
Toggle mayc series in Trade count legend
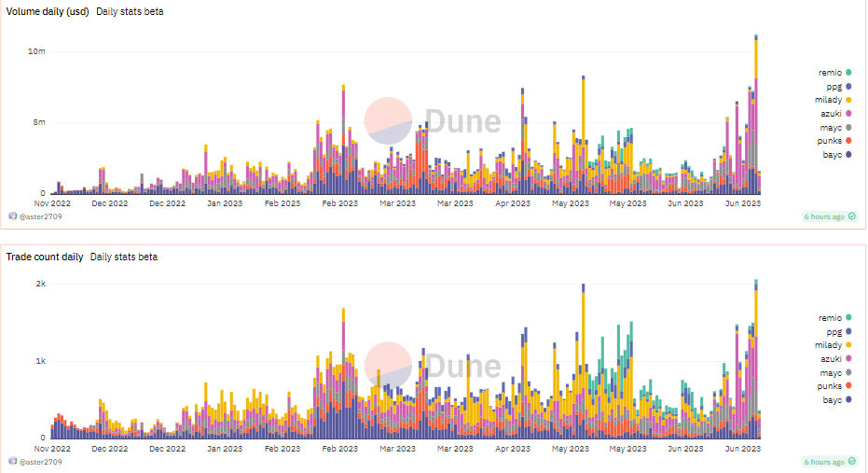[x=835, y=373]
